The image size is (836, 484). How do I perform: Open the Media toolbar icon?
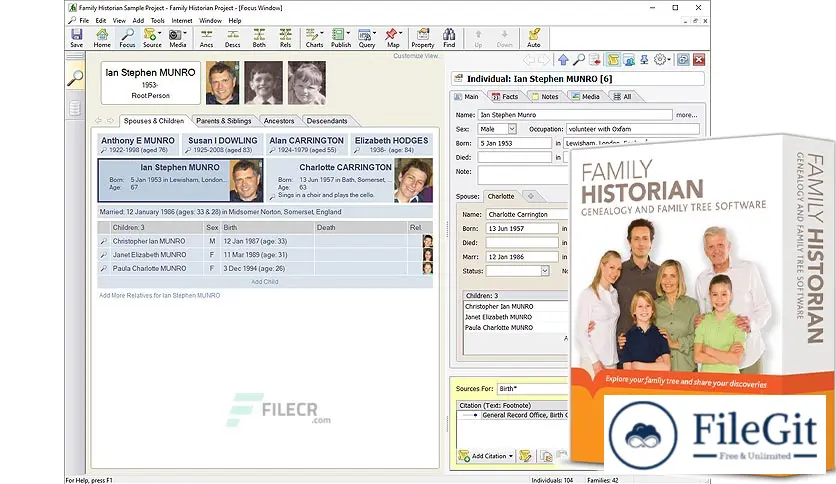178,38
